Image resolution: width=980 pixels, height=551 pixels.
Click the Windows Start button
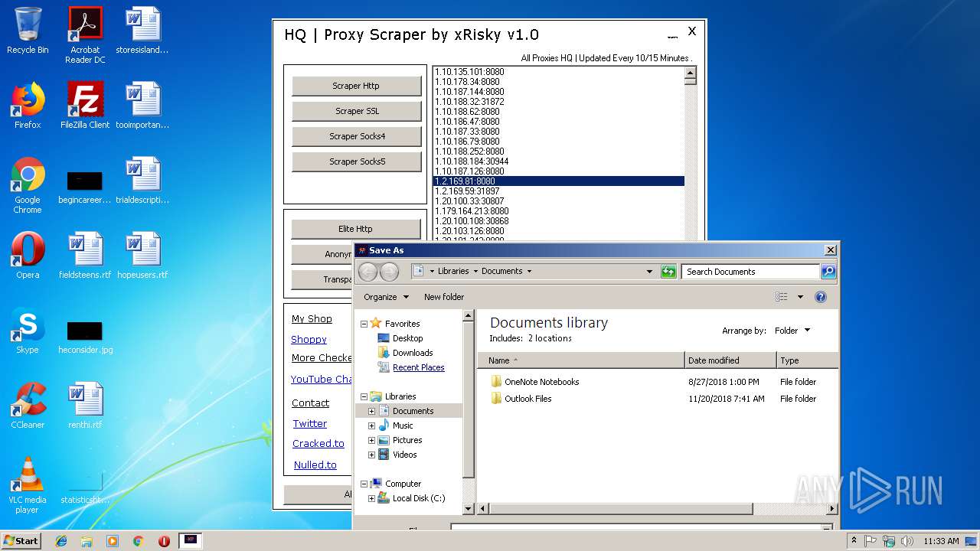21,541
